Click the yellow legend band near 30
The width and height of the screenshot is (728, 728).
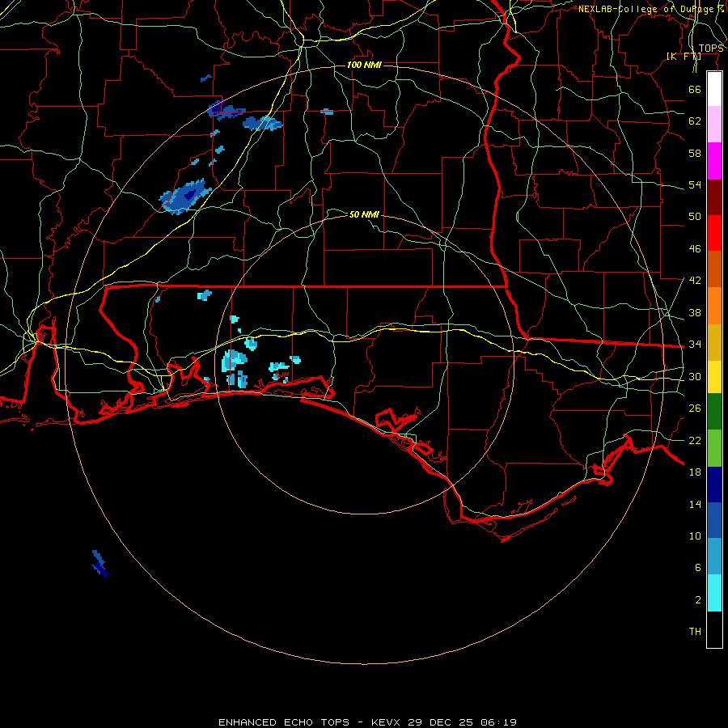click(714, 377)
